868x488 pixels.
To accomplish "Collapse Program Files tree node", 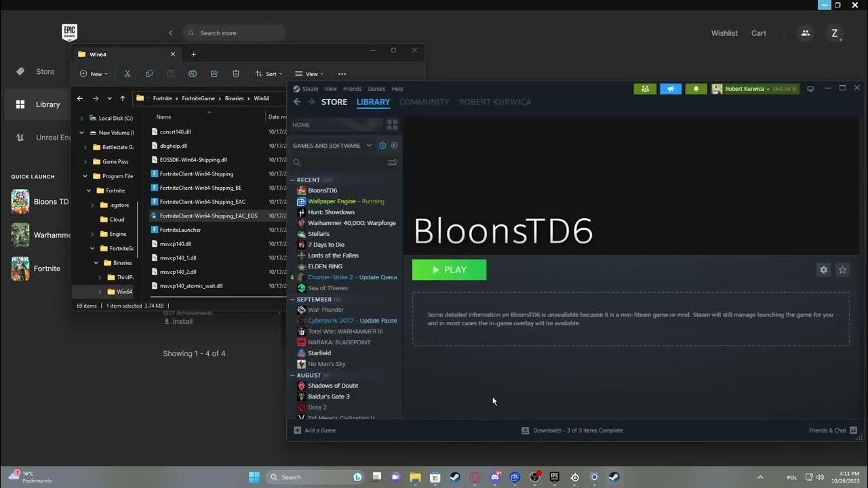I will 85,176.
